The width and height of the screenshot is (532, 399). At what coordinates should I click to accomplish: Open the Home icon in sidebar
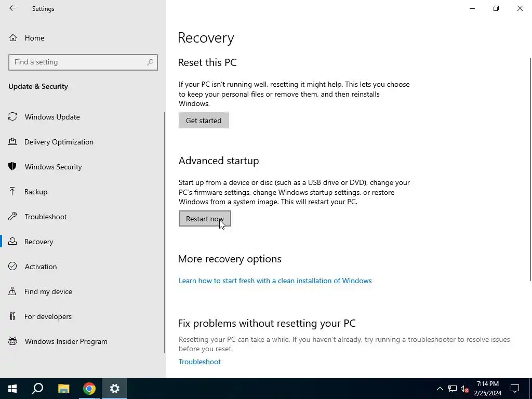(x=13, y=37)
